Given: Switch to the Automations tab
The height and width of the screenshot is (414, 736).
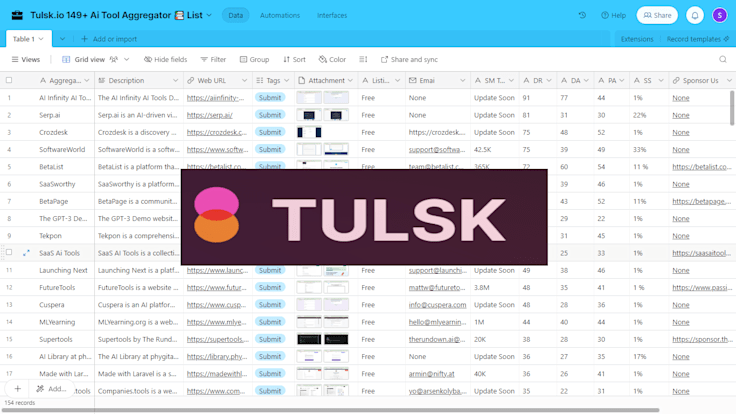Looking at the screenshot, I should point(280,15).
